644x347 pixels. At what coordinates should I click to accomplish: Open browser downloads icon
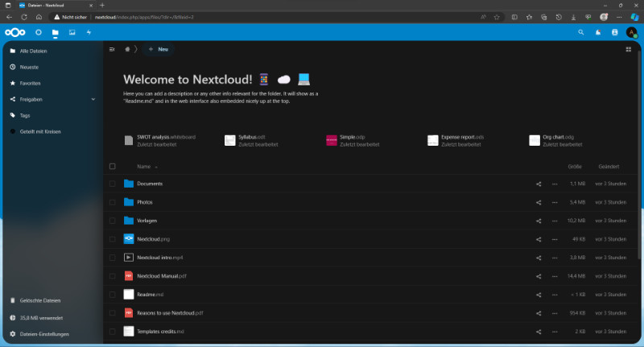tap(573, 17)
